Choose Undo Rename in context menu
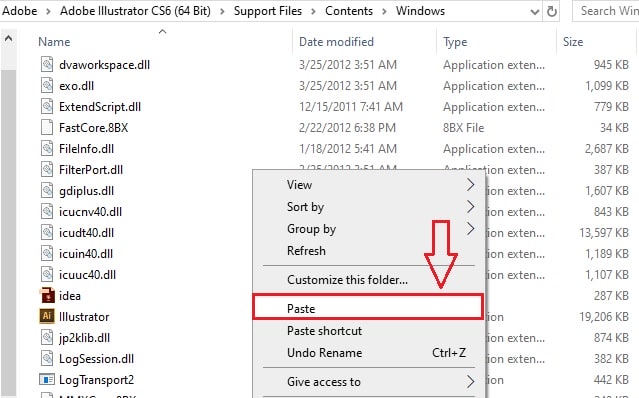 [x=324, y=352]
